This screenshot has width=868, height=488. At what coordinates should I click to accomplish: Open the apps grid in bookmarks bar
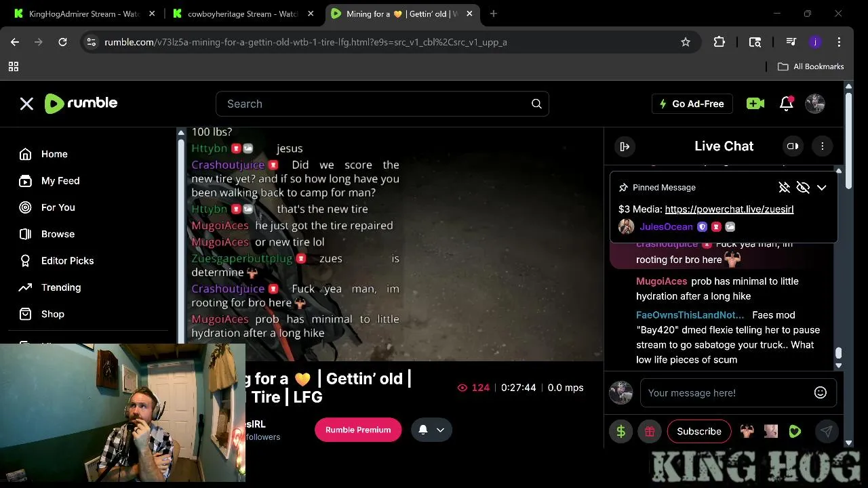pyautogui.click(x=13, y=66)
